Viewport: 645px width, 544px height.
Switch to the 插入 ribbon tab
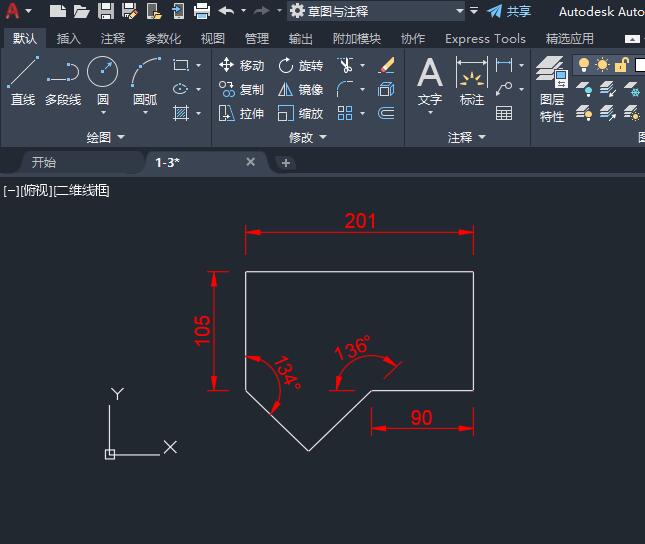[x=68, y=39]
